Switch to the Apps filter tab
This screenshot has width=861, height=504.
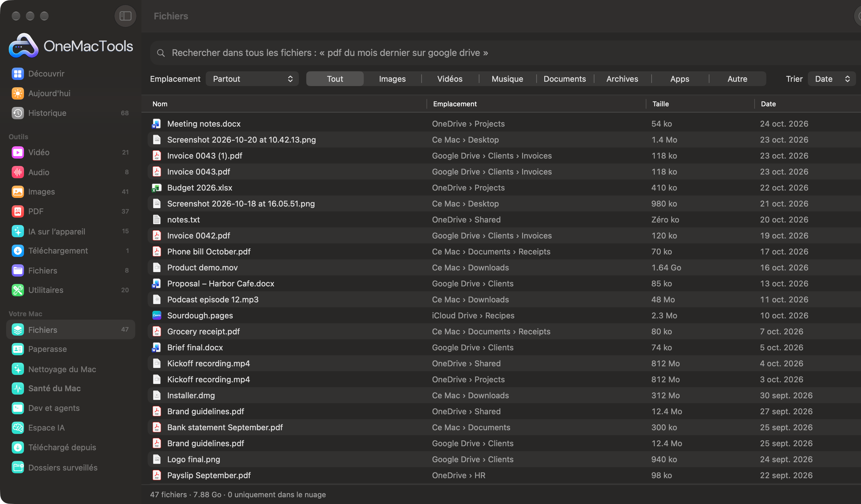pos(679,79)
